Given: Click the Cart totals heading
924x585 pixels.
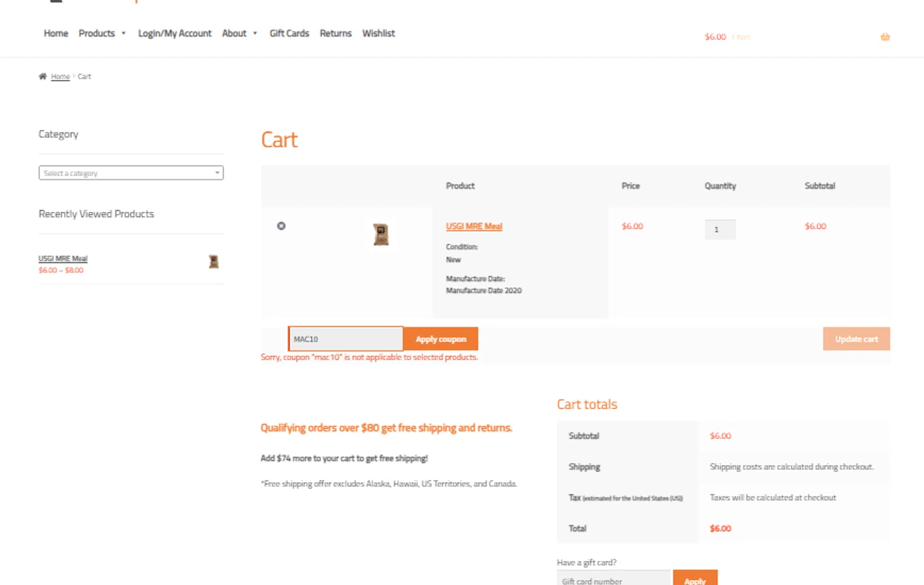Looking at the screenshot, I should 587,404.
